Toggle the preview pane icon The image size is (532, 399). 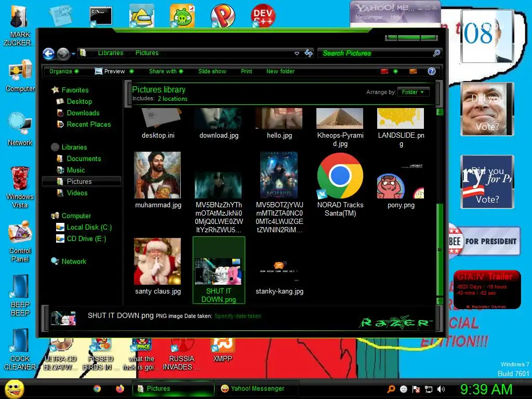pos(413,71)
